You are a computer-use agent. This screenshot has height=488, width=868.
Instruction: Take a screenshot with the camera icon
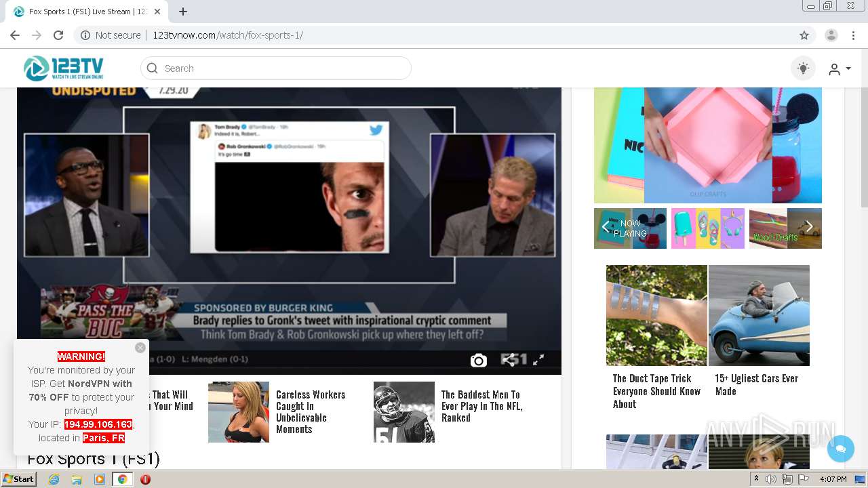click(479, 361)
